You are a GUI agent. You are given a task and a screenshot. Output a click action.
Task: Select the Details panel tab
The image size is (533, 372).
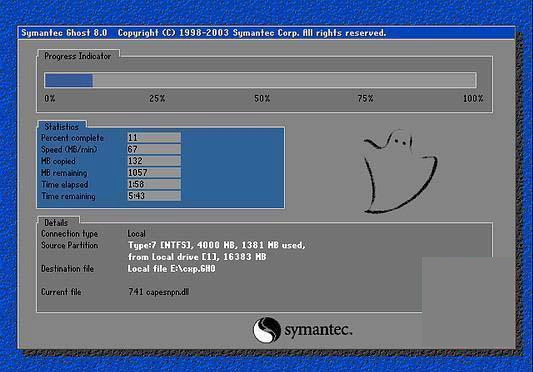coord(56,223)
